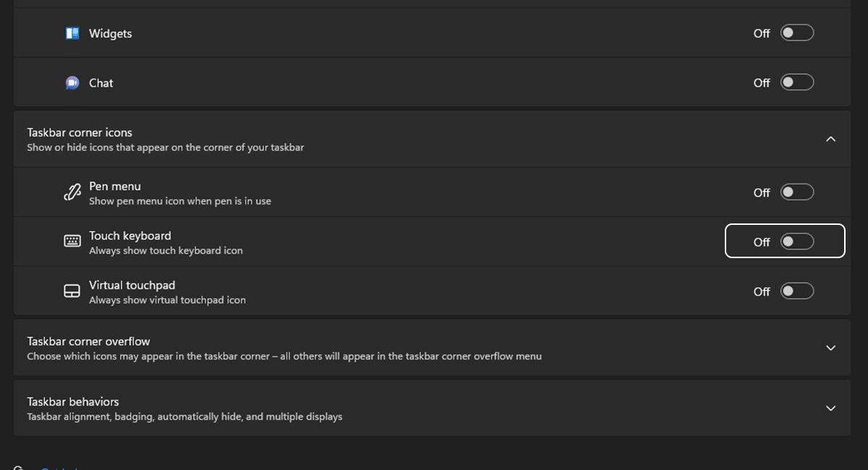868x470 pixels.
Task: Select the 'Chat' label text
Action: tap(101, 83)
